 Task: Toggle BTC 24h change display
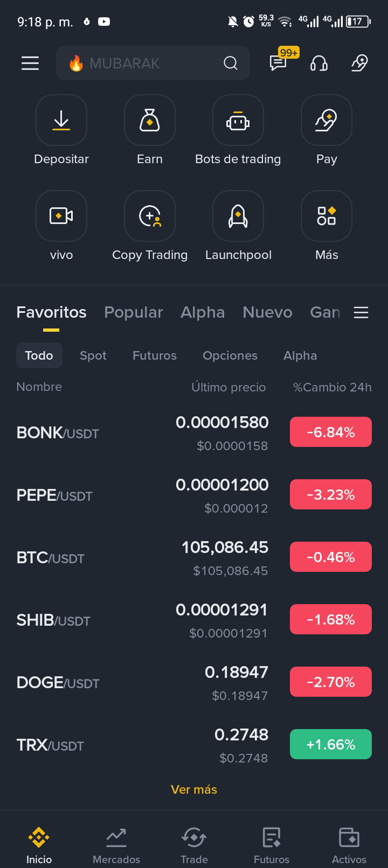(331, 557)
